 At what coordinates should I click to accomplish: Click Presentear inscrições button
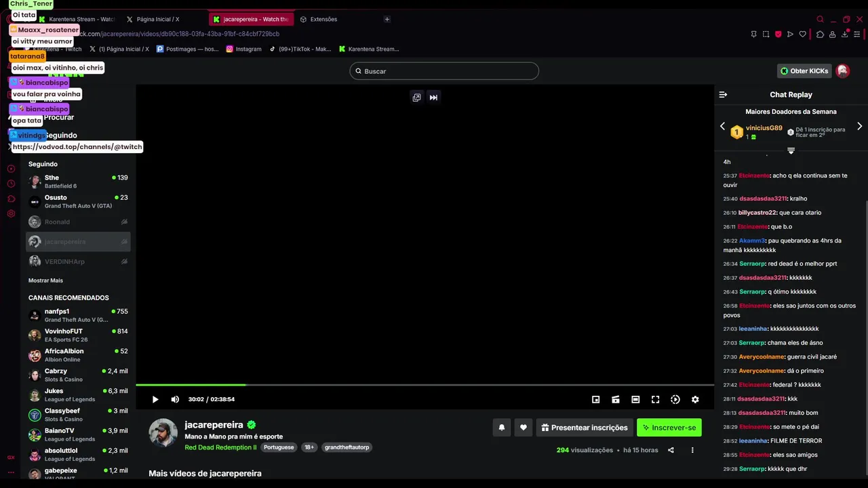point(585,428)
